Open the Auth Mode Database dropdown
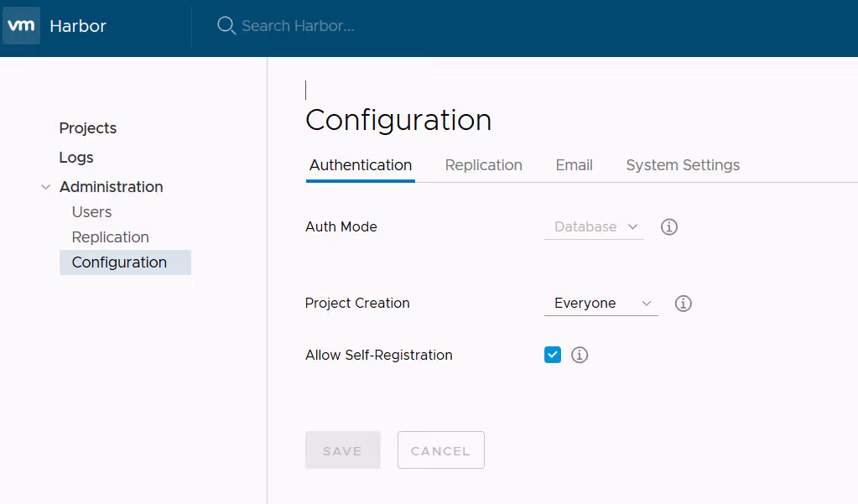This screenshot has height=504, width=858. tap(594, 227)
